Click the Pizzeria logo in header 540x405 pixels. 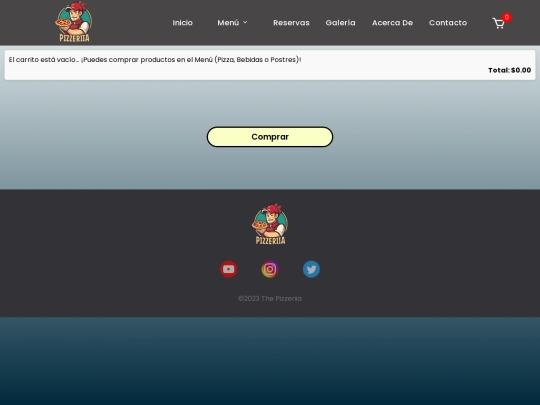point(74,22)
